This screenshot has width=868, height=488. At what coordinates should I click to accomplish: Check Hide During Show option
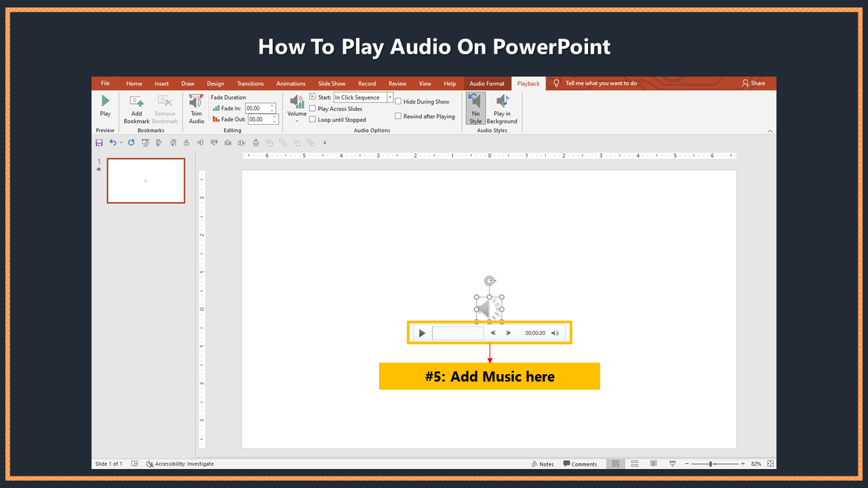398,102
